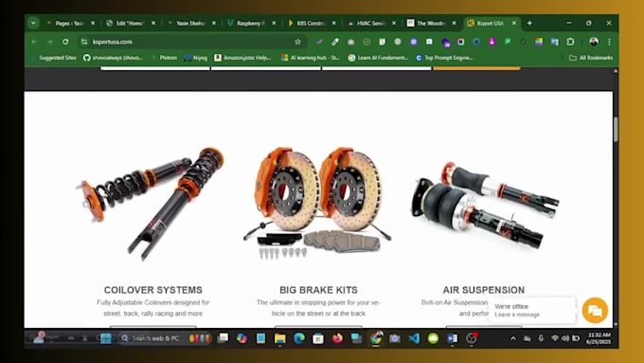Bookmark this page with the star icon
Image resolution: width=644 pixels, height=363 pixels.
point(297,42)
